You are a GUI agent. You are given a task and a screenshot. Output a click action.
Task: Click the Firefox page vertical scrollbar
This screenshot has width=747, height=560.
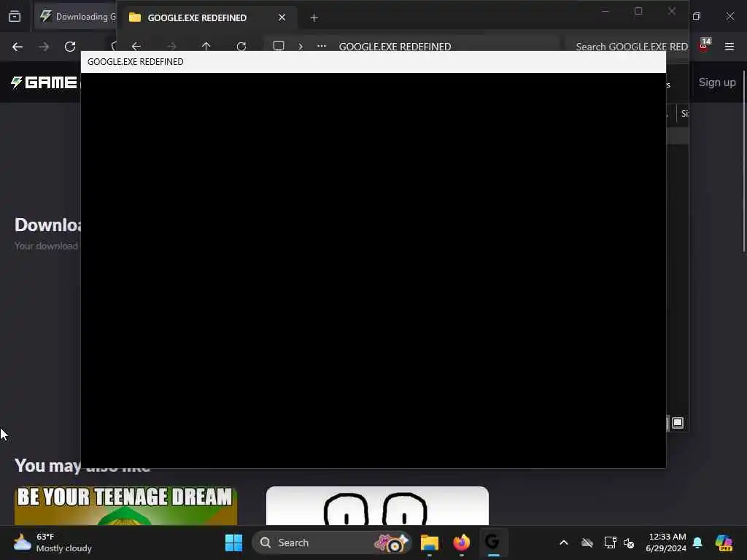tap(744, 162)
